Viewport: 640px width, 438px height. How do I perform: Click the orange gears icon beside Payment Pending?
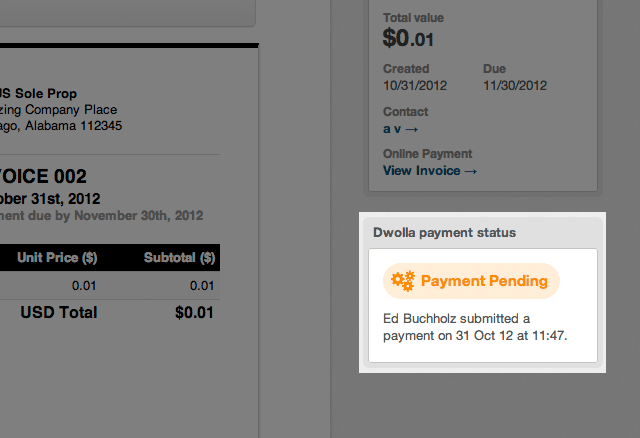[403, 281]
